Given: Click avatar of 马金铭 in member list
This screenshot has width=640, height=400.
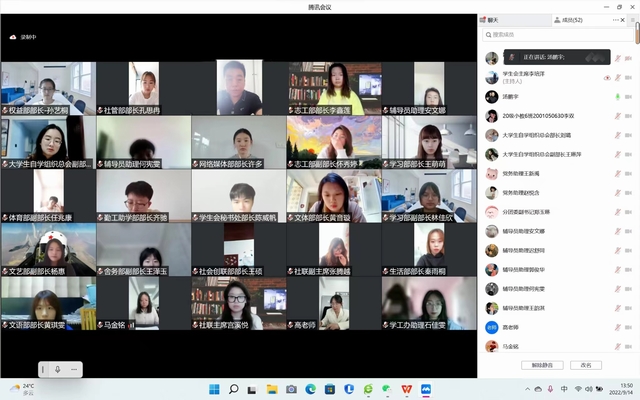Looking at the screenshot, I should (491, 346).
